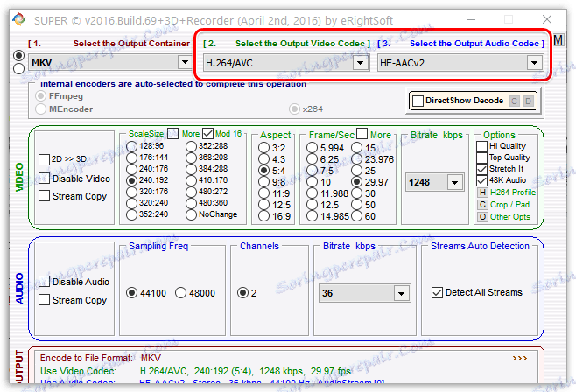Minimize the SUPER window
The width and height of the screenshot is (576, 392).
click(x=471, y=19)
